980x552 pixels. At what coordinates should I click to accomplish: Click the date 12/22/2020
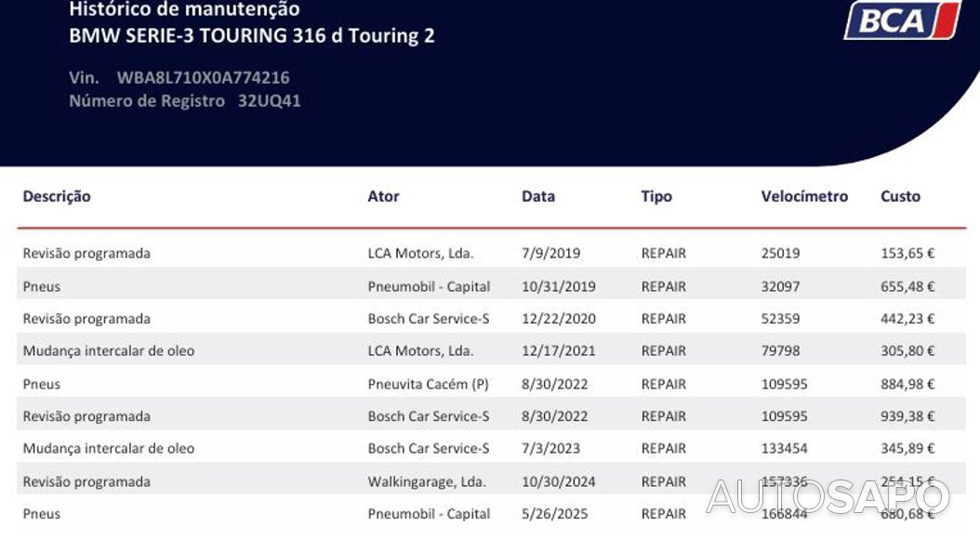coord(559,319)
